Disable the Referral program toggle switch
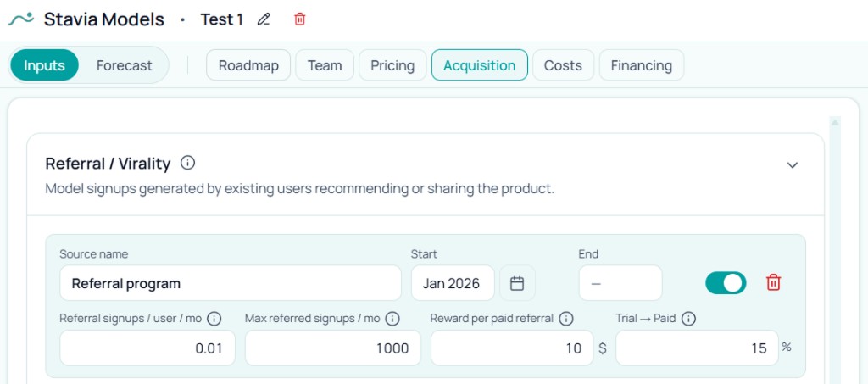The width and height of the screenshot is (868, 384). pyautogui.click(x=726, y=283)
